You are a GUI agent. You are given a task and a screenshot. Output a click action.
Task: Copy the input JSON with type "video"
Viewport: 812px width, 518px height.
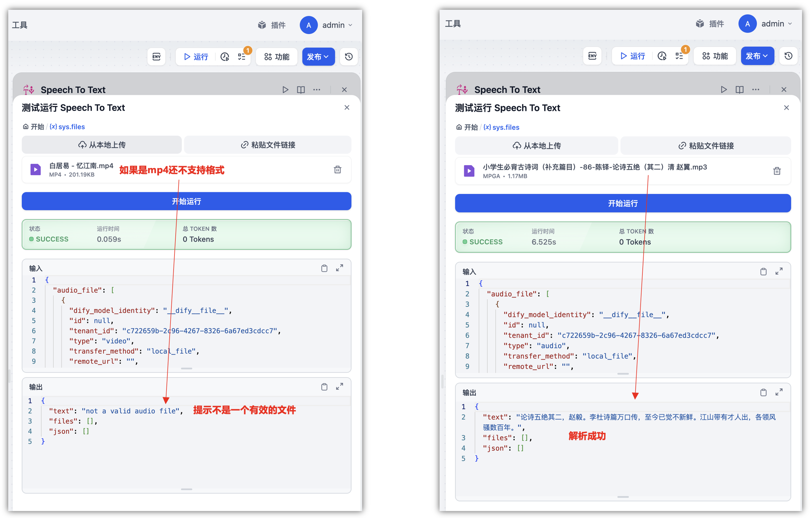[324, 268]
